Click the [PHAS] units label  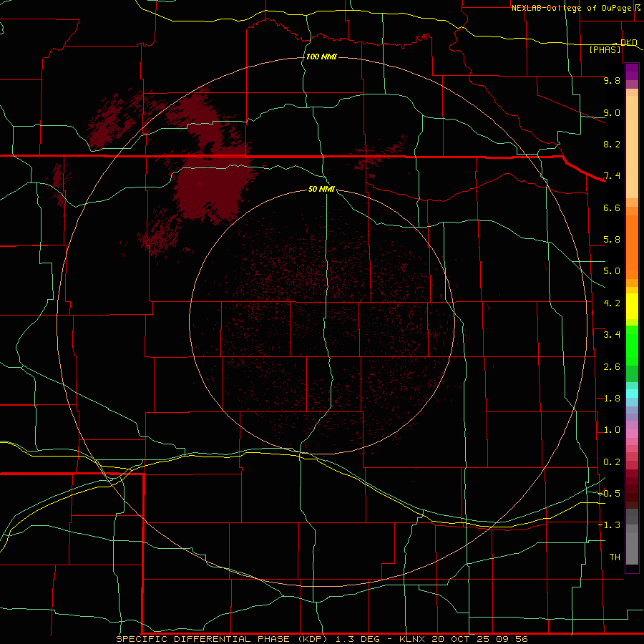[605, 49]
